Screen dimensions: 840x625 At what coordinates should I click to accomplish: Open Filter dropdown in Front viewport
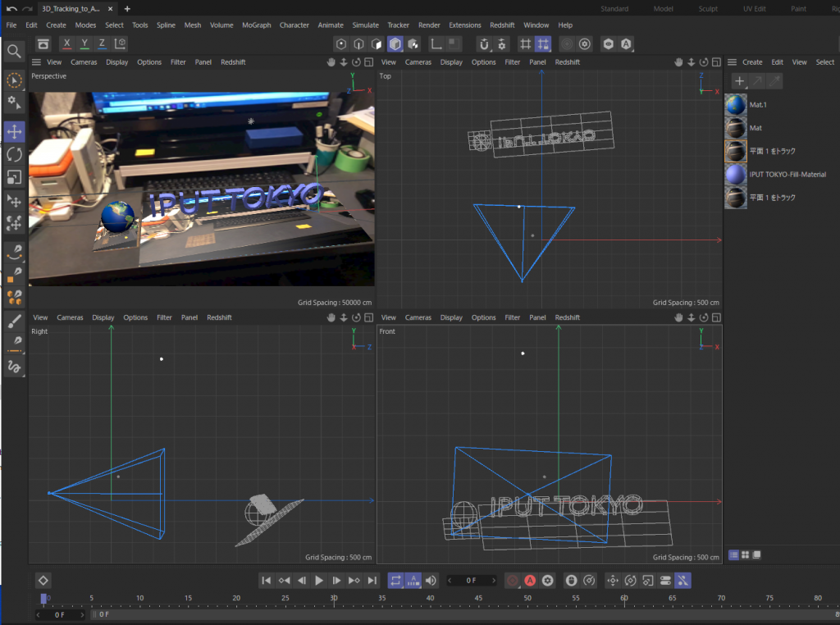pos(513,317)
